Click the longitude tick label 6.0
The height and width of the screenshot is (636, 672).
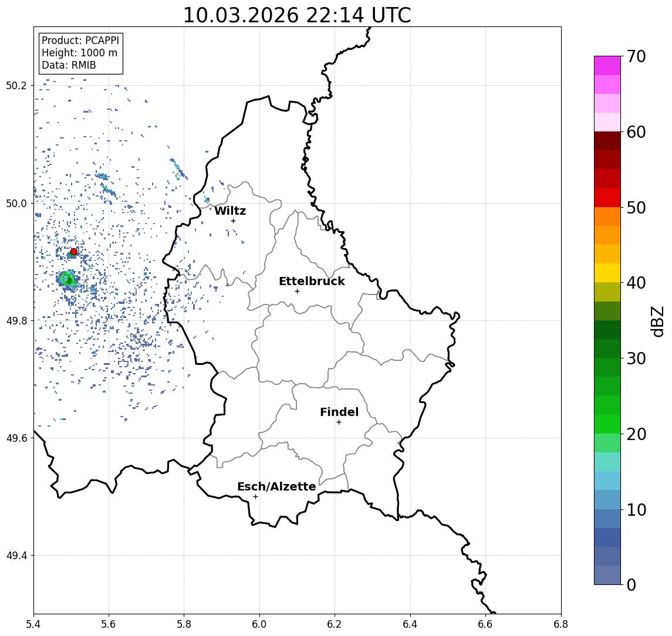[259, 624]
